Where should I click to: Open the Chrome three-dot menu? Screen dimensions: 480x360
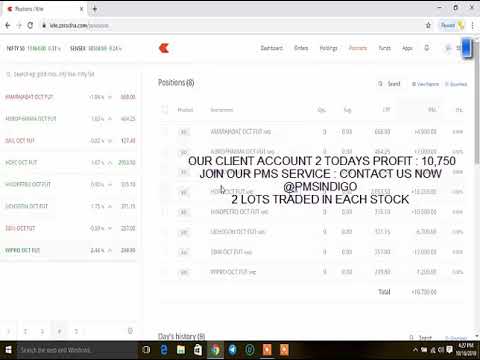coord(472,25)
